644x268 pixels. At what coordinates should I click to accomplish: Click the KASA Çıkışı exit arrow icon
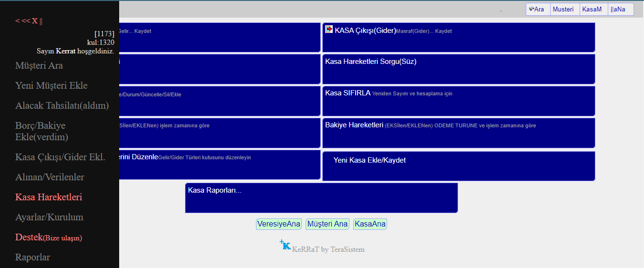coord(329,30)
